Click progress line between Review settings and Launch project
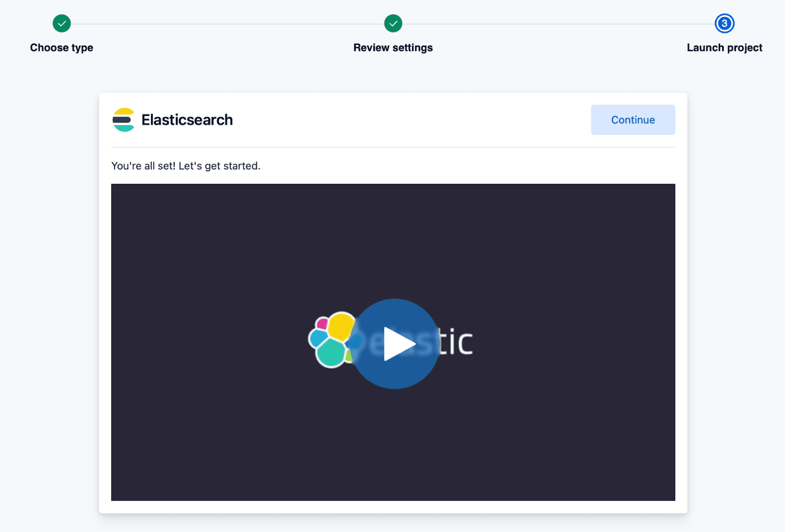 pyautogui.click(x=558, y=24)
